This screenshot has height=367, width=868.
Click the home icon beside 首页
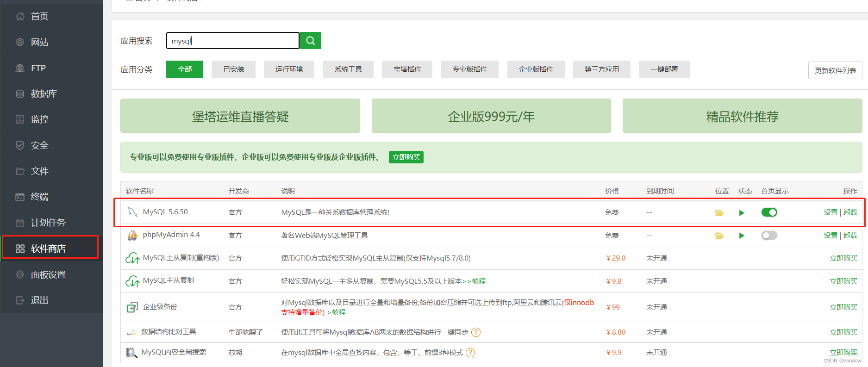click(x=20, y=16)
